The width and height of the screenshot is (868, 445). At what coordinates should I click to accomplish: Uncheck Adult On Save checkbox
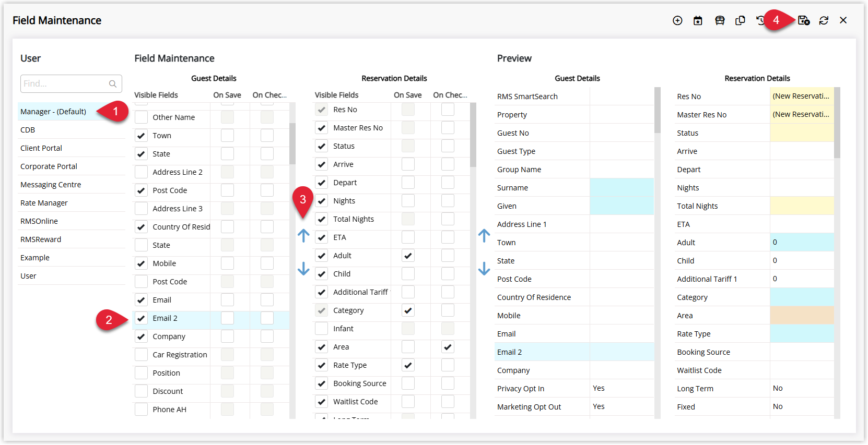click(x=408, y=256)
